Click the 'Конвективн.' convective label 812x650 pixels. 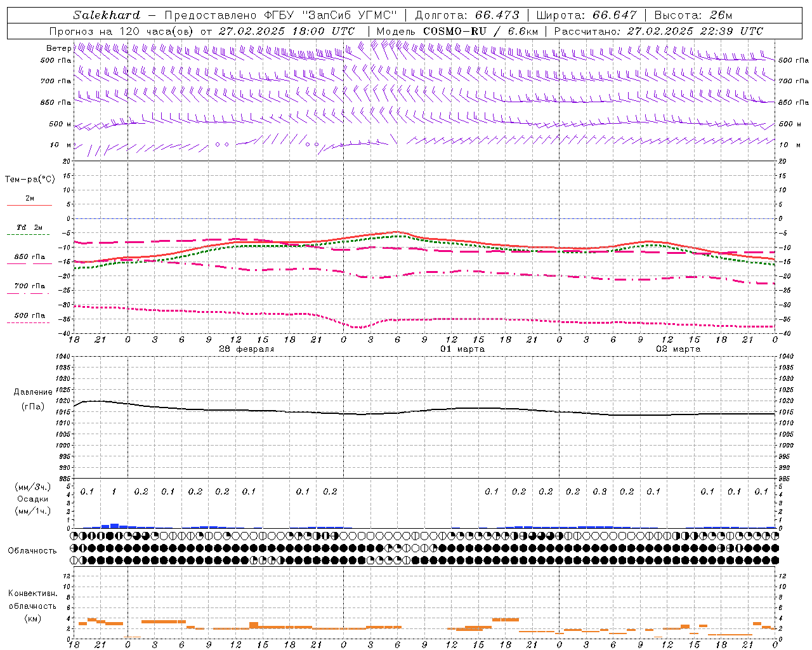32,594
